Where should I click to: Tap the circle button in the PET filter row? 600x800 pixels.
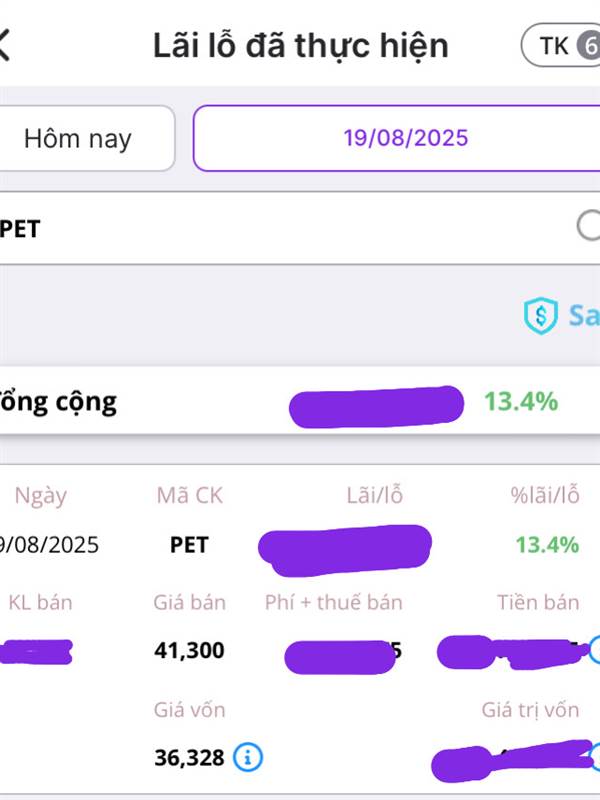point(589,226)
